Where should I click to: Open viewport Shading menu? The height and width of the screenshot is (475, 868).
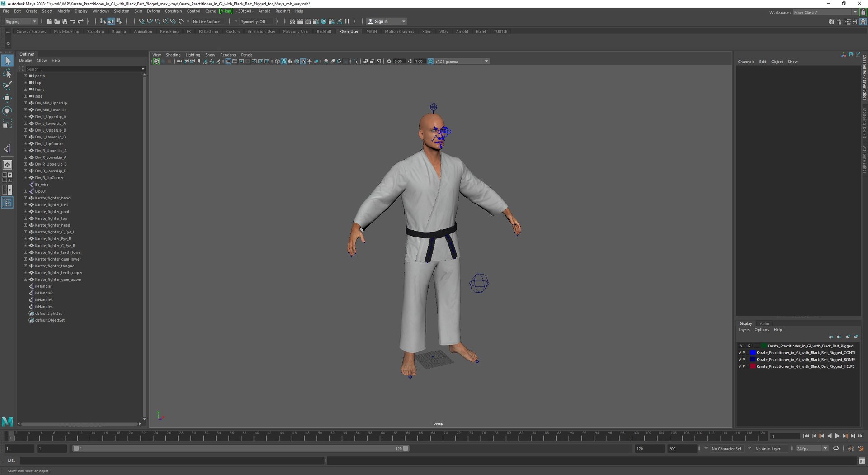[173, 55]
